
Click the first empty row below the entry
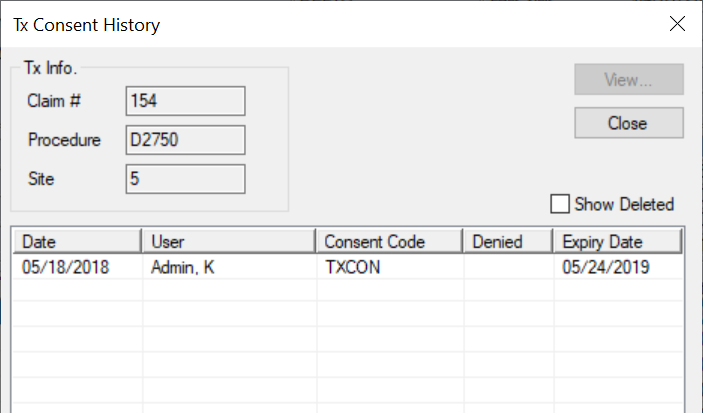[x=300, y=290]
